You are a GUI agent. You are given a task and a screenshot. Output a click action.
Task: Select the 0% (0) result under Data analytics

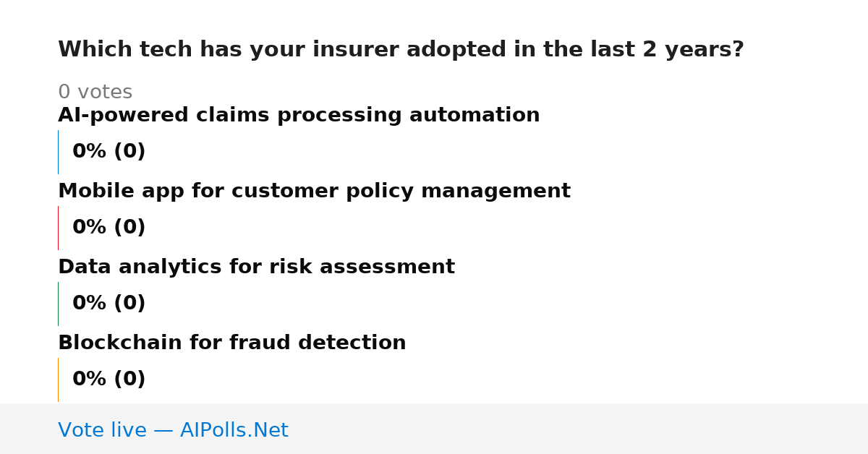tap(109, 304)
